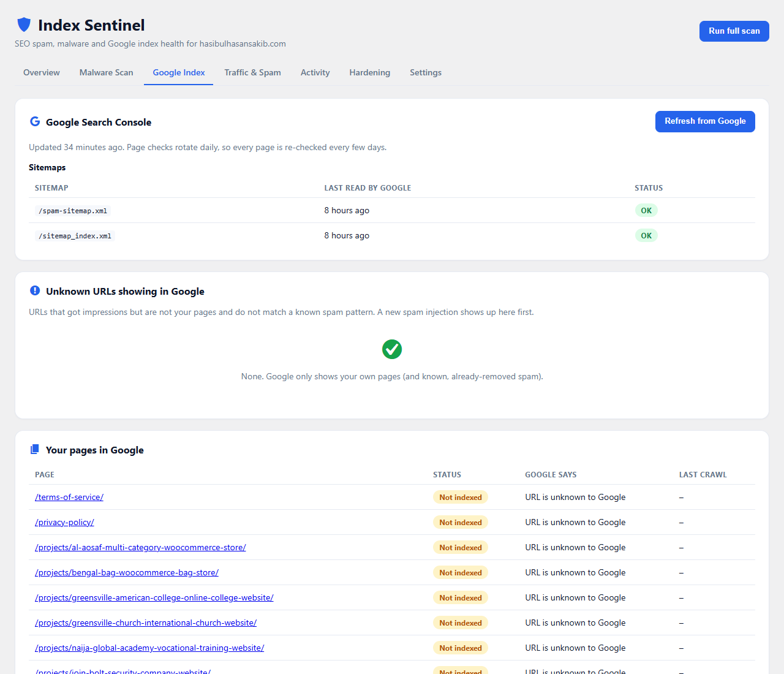Open the greensville-church-international project link
The height and width of the screenshot is (674, 784).
(x=146, y=623)
